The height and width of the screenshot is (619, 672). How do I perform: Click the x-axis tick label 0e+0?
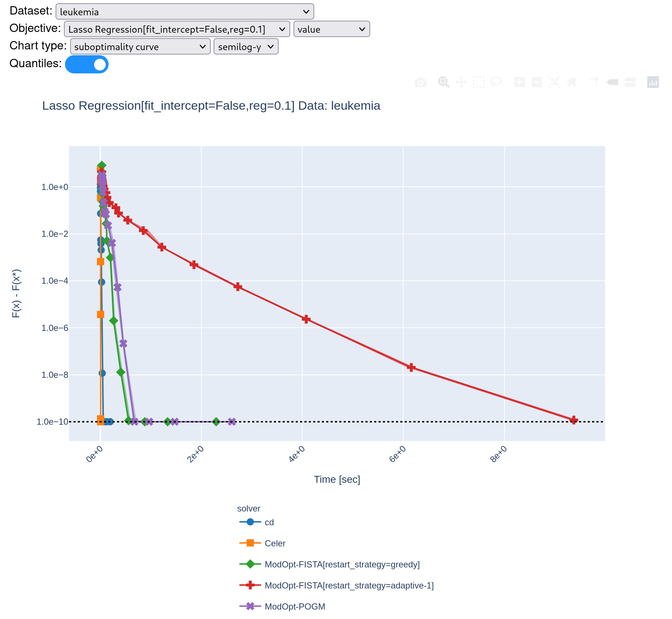tap(94, 454)
